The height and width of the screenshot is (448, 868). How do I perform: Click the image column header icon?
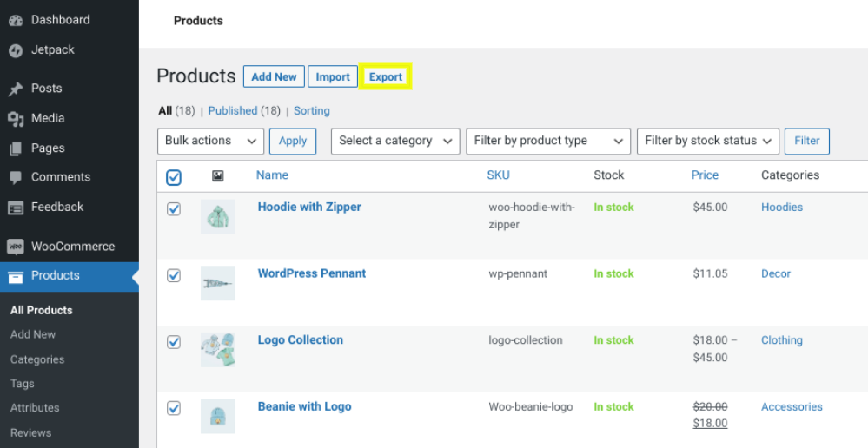[218, 175]
